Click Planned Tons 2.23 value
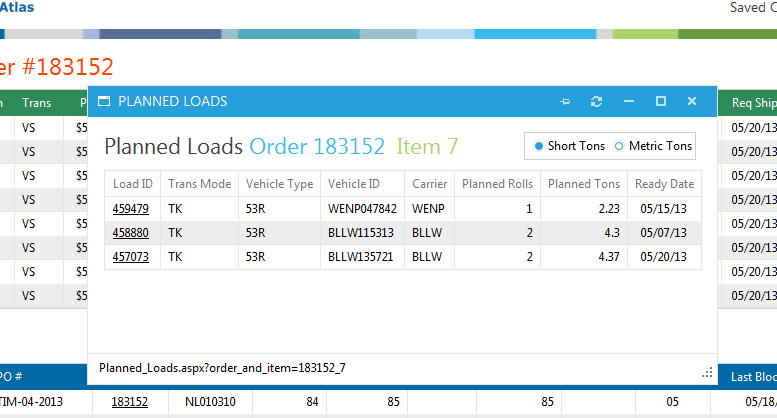Viewport: 777px width, 418px height. (609, 209)
